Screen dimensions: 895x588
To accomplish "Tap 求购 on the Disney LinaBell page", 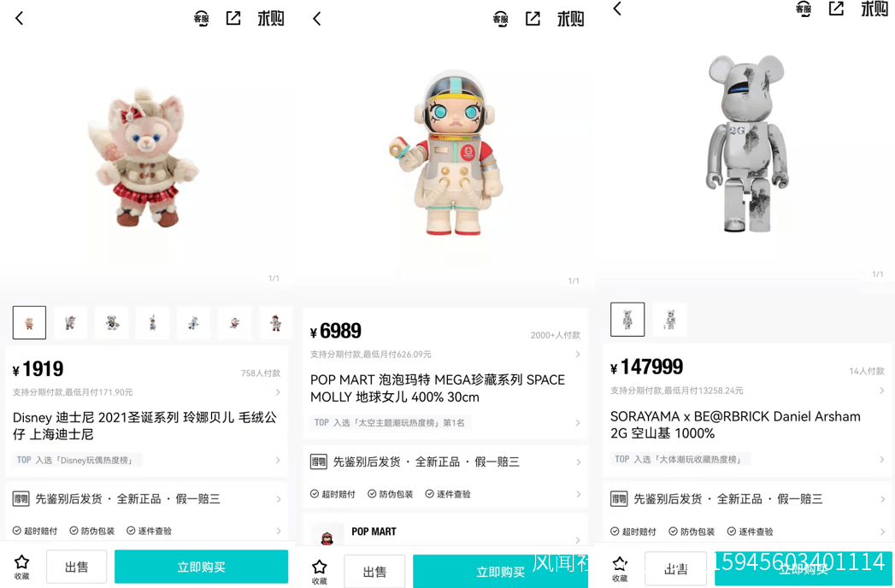I will tap(271, 18).
